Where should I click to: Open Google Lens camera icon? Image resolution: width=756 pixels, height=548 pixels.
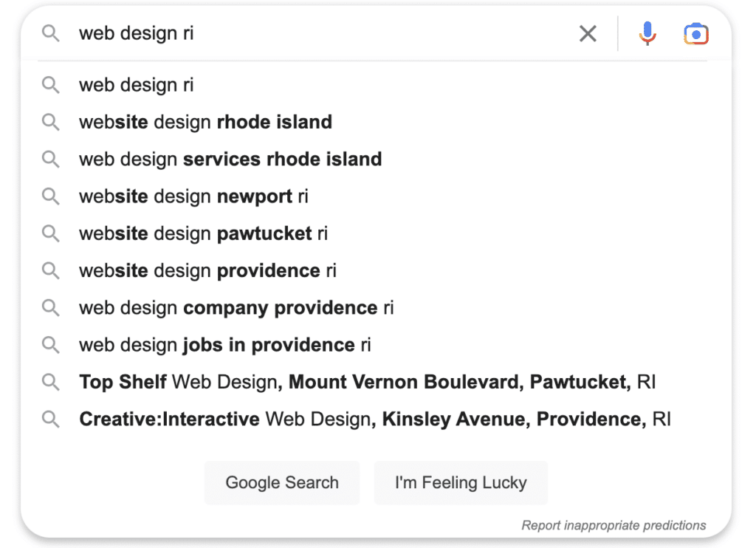(696, 33)
